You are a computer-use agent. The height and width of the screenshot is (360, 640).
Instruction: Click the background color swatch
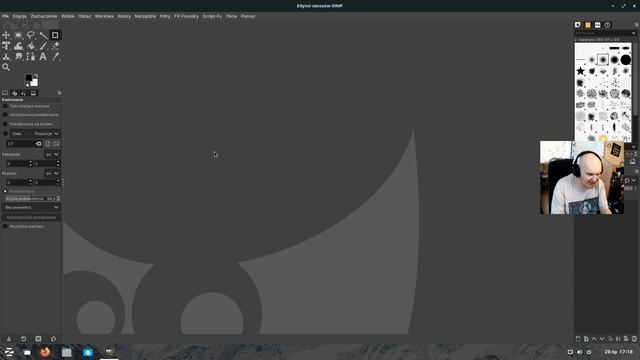click(34, 82)
